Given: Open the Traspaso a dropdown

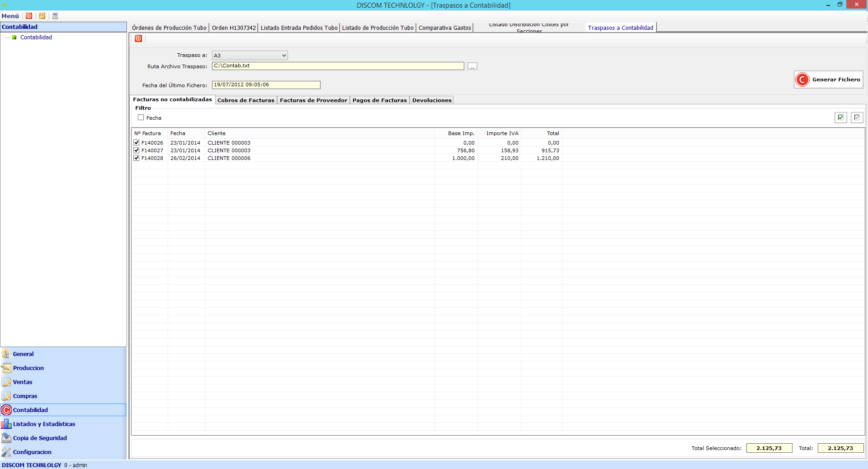Looking at the screenshot, I should click(x=250, y=56).
